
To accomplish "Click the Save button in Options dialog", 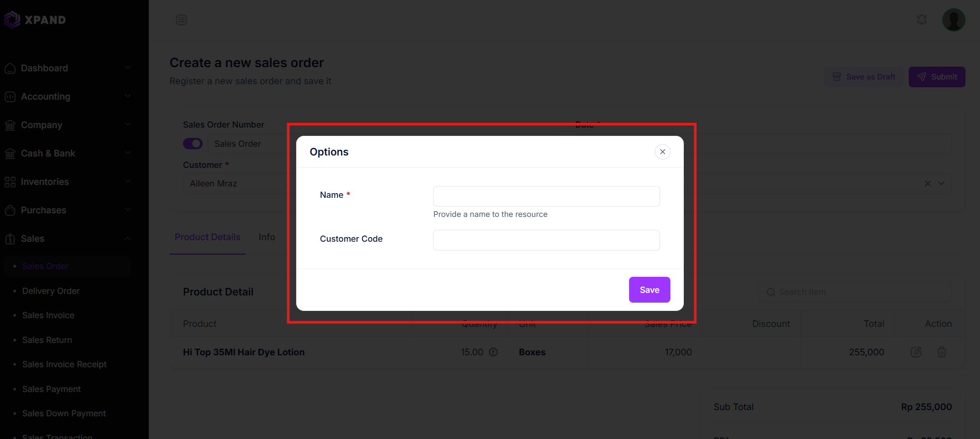I will coord(650,290).
